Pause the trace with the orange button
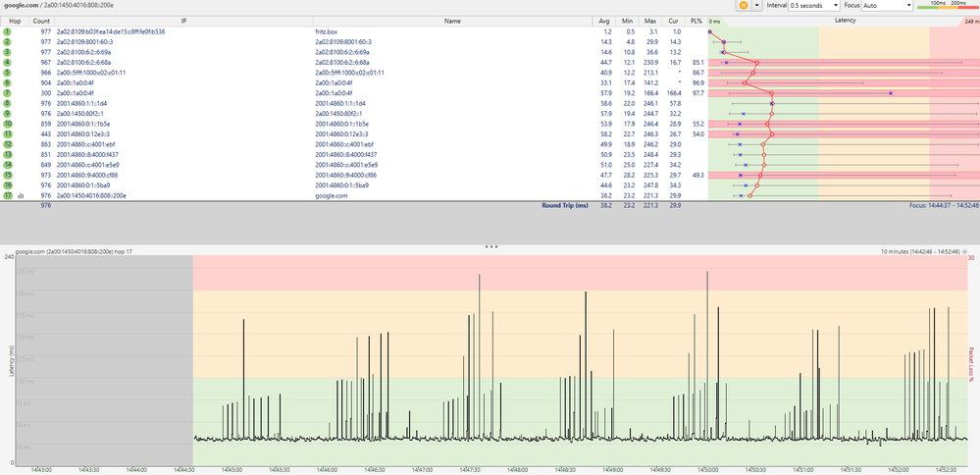 click(744, 6)
